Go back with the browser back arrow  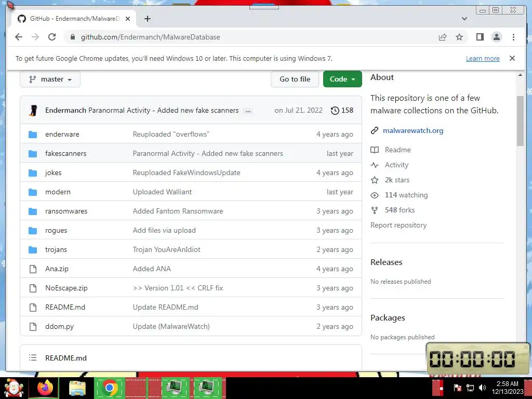coord(19,37)
